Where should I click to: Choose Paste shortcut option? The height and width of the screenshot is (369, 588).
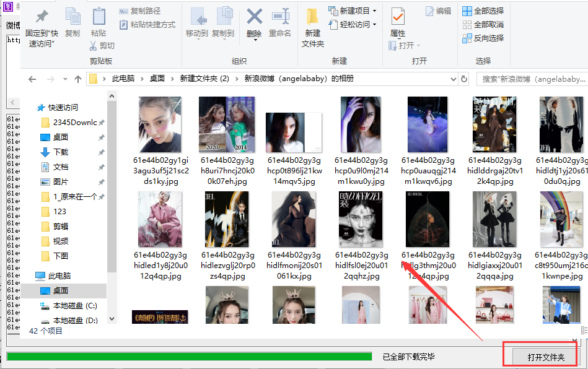coord(147,25)
